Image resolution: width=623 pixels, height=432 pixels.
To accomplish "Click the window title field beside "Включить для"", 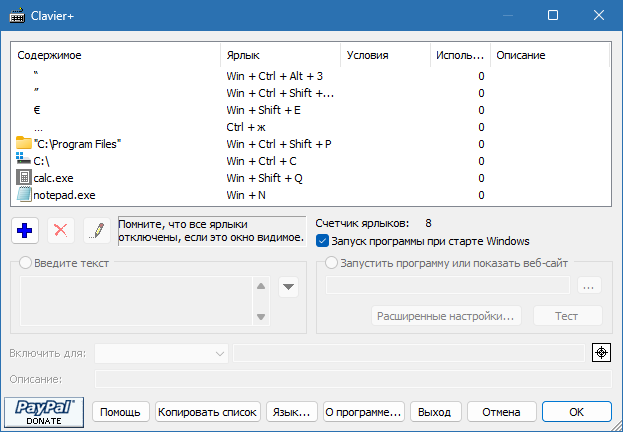I will (x=409, y=353).
